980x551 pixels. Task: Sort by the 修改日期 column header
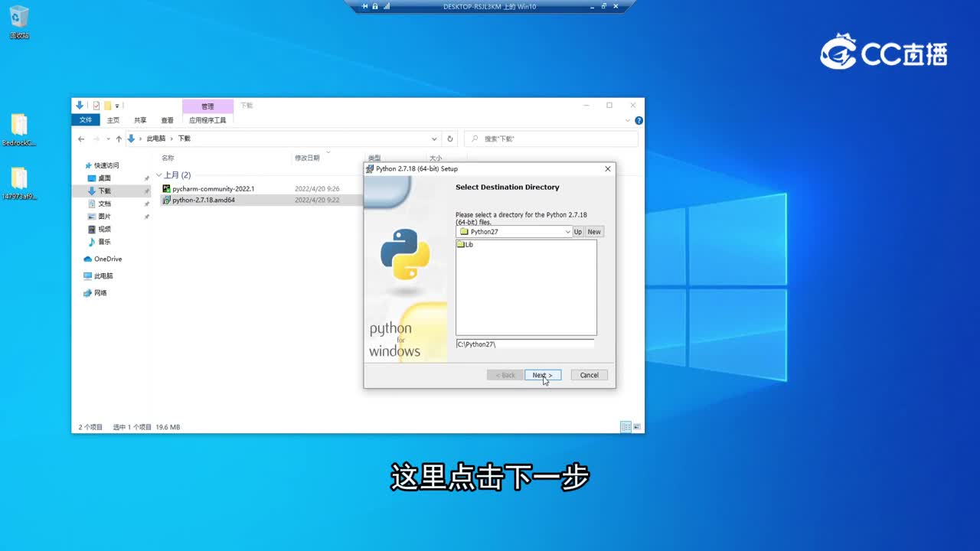tap(307, 158)
